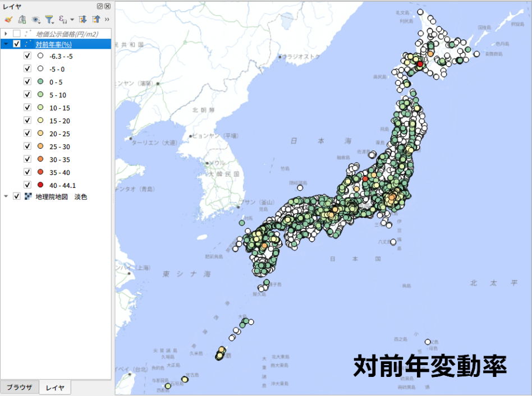
Task: Click the Expand All layers icon
Action: [82, 20]
